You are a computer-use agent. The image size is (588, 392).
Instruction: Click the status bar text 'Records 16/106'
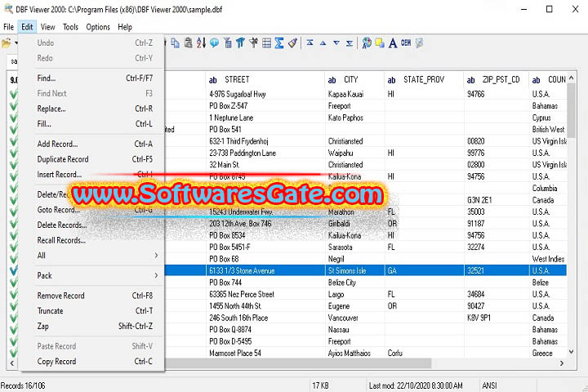[23, 385]
